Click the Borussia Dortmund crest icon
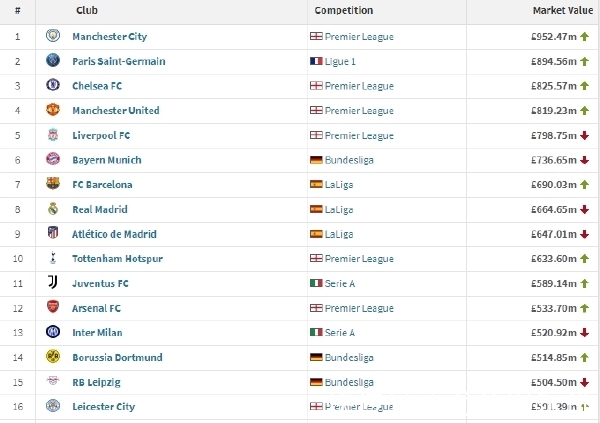Image resolution: width=600 pixels, height=423 pixels. 53,357
